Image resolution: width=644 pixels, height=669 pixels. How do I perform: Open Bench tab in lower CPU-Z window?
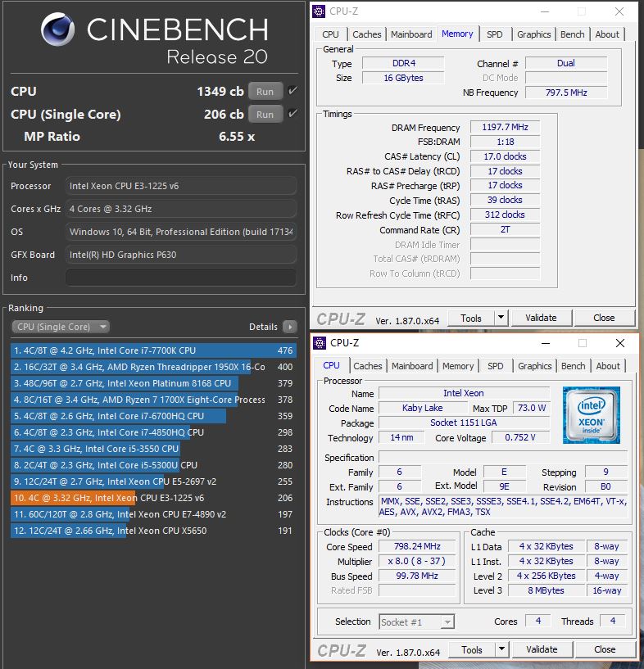[574, 366]
